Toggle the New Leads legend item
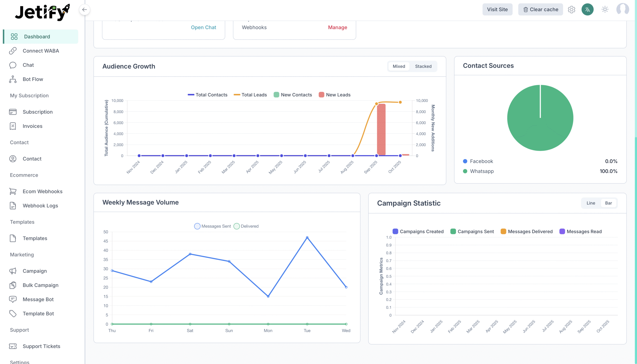The width and height of the screenshot is (637, 364). [334, 94]
